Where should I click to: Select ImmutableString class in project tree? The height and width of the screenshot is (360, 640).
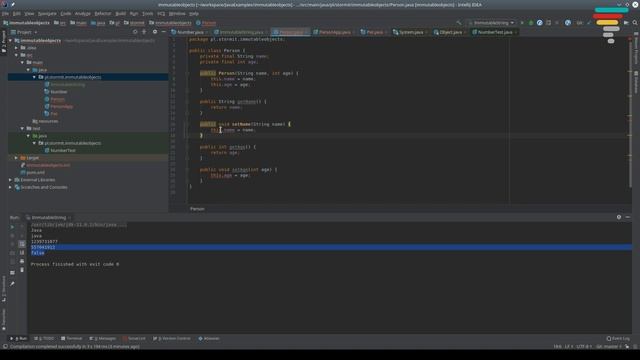coord(67,84)
